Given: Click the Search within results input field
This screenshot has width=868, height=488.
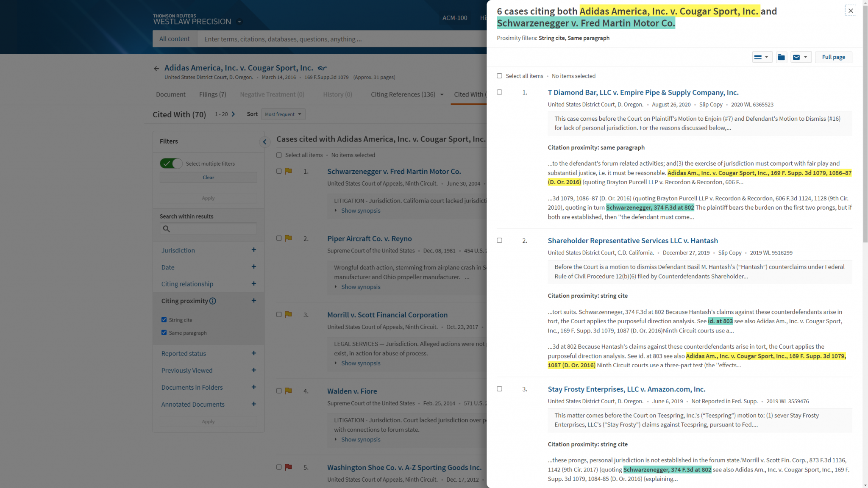Looking at the screenshot, I should coord(208,228).
